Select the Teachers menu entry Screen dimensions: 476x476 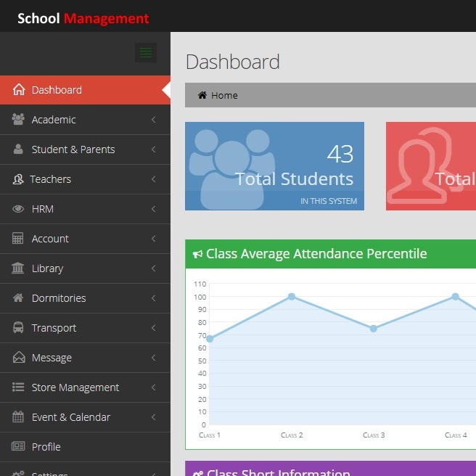point(85,179)
